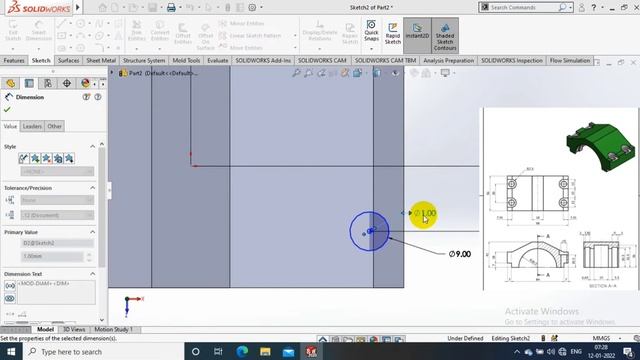Click the Print icon in the title toolbar
Screen dimensions: 640x360
[171, 7]
